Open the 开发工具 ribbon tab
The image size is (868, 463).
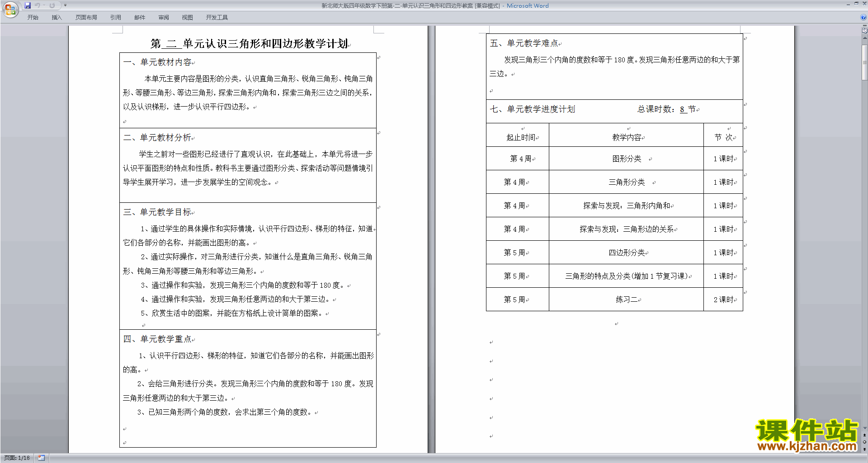pyautogui.click(x=217, y=18)
